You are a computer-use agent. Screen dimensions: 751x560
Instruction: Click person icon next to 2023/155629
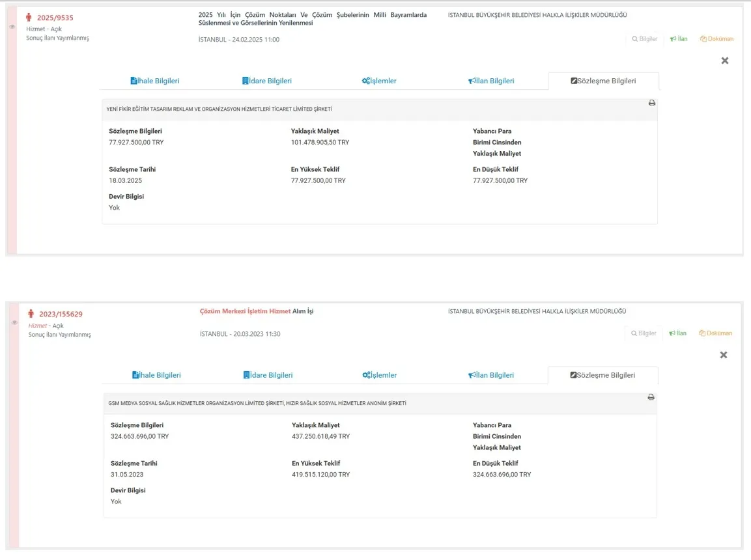(31, 314)
